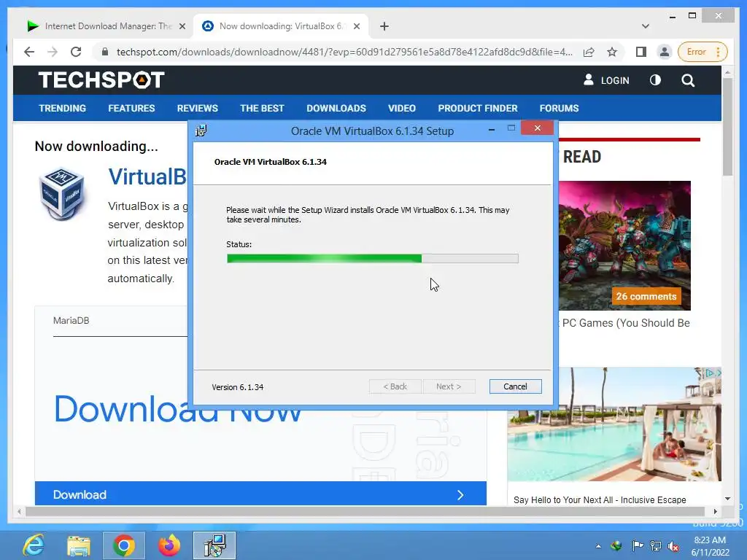747x560 pixels.
Task: Close the Internet Download Manager tab
Action: [x=182, y=26]
